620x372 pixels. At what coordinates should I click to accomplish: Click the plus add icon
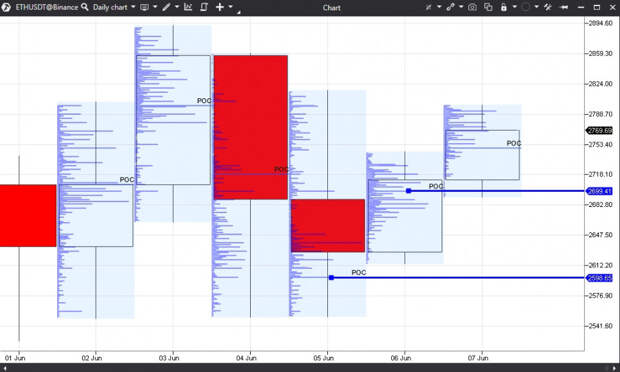pyautogui.click(x=220, y=7)
